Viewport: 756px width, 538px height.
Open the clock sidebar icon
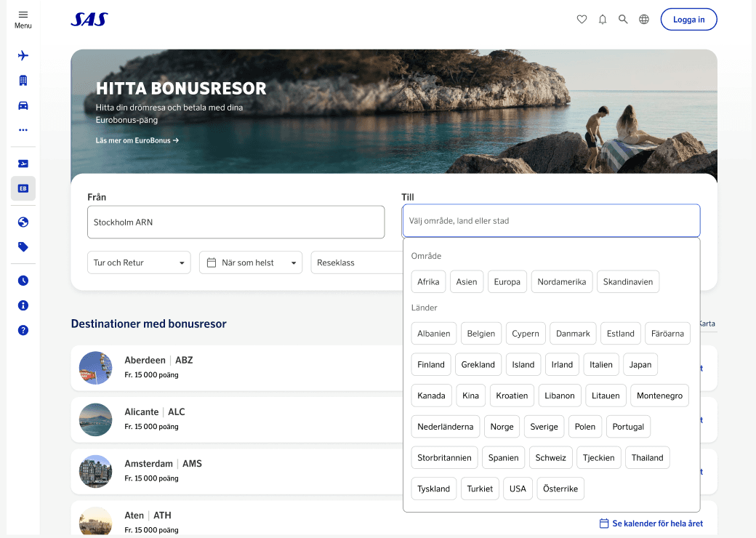23,281
